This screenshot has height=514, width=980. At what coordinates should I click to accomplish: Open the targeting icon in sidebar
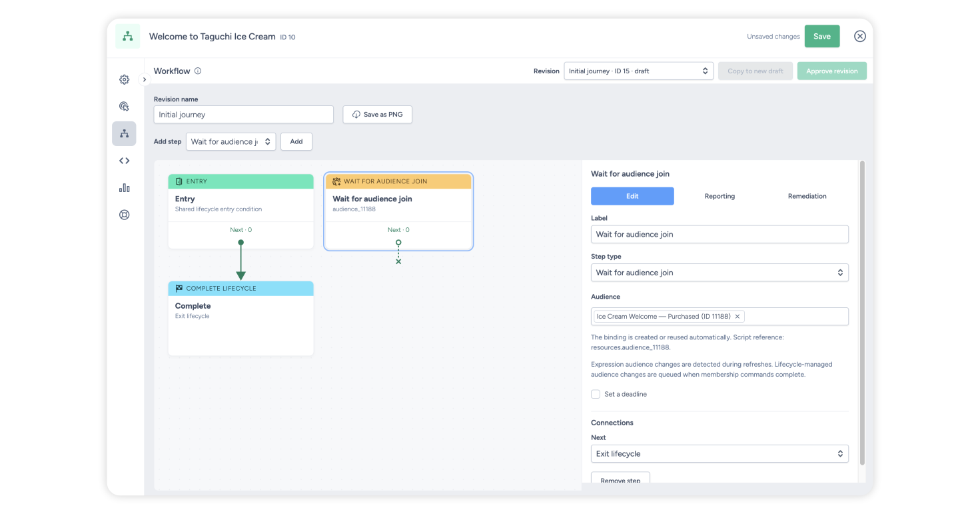pos(124,106)
